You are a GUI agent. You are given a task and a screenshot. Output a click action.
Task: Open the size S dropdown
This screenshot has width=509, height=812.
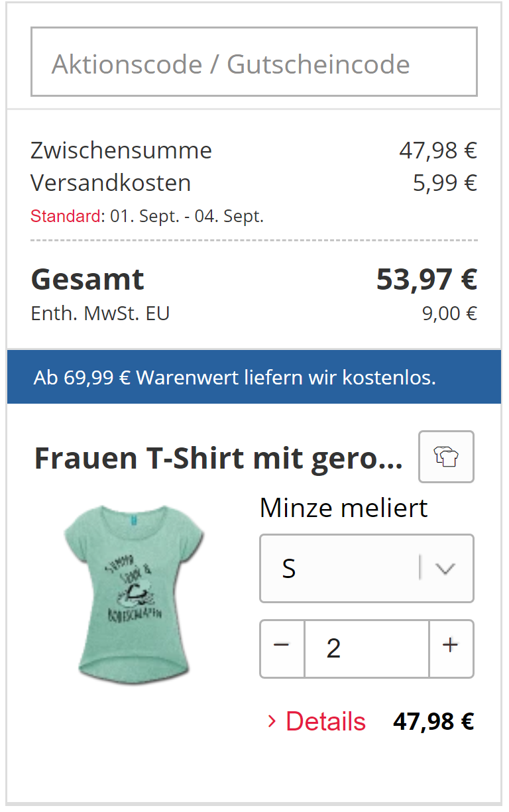coord(338,569)
